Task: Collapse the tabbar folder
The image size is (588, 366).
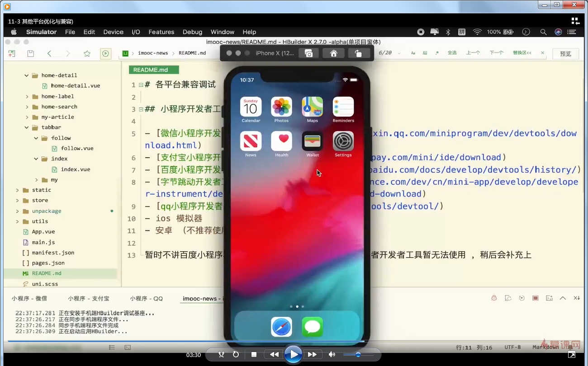Action: [27, 128]
